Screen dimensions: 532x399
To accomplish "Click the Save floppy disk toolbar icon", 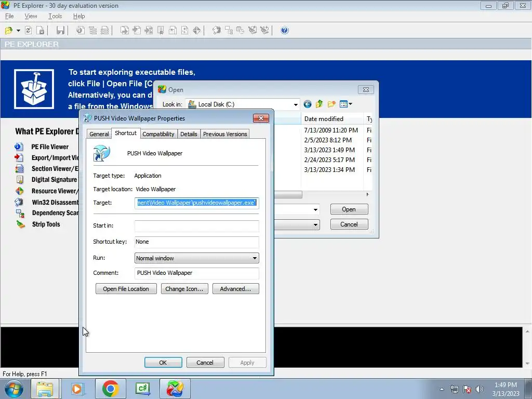I will click(60, 31).
